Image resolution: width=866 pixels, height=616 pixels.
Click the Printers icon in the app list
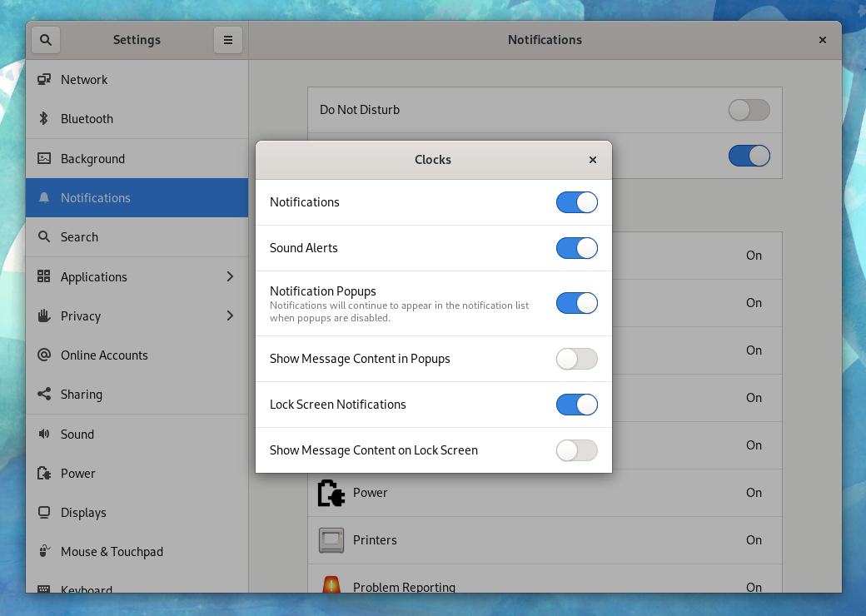click(330, 539)
